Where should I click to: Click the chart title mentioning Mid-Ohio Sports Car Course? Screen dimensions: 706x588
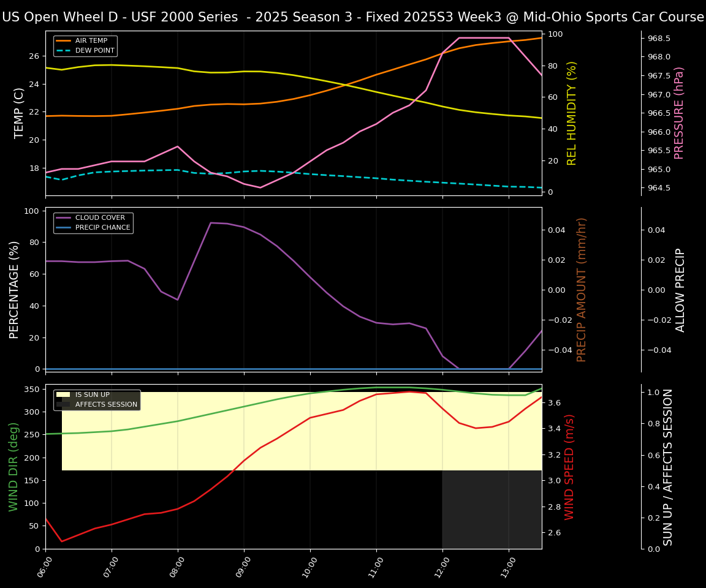point(352,17)
